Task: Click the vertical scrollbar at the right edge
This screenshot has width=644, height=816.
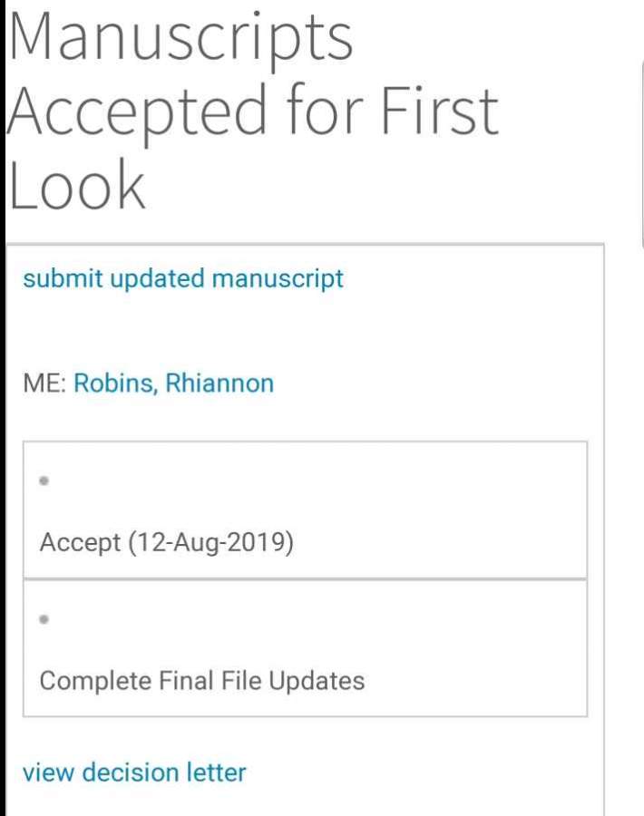Action: click(x=641, y=154)
